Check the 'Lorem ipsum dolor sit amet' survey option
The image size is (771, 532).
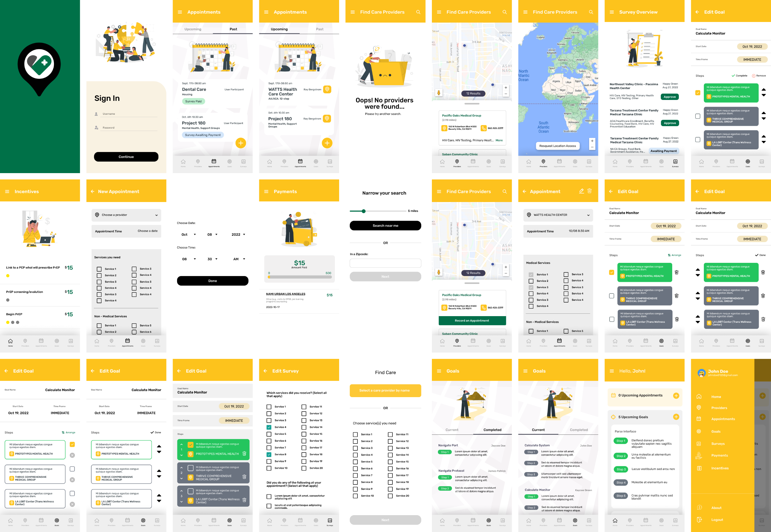coord(269,497)
